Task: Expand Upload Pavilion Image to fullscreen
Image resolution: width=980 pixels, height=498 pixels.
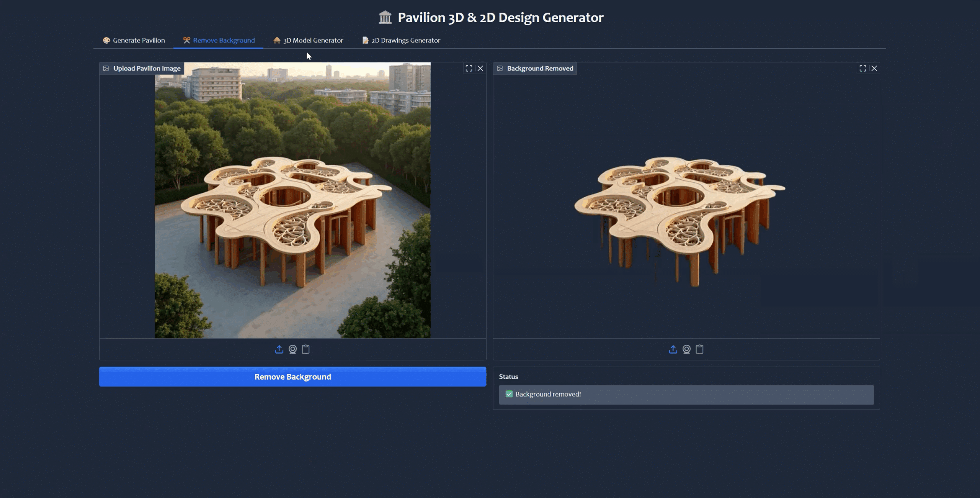Action: [x=469, y=68]
